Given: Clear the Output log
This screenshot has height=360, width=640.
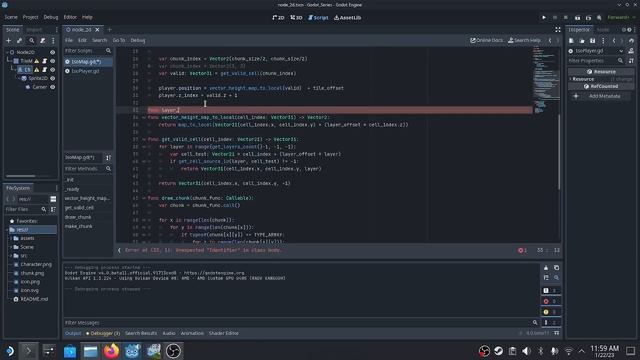Looking at the screenshot, I should tap(546, 268).
